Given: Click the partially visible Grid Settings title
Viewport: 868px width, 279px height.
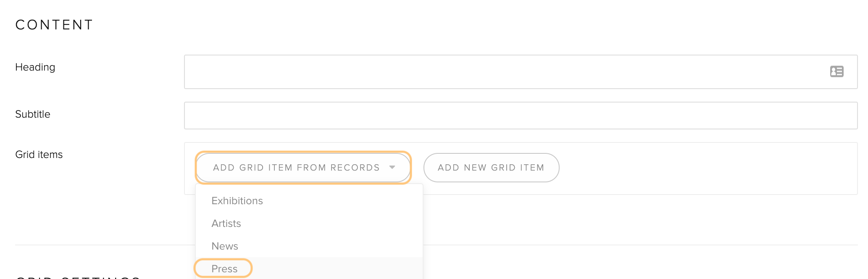Looking at the screenshot, I should click(x=78, y=277).
